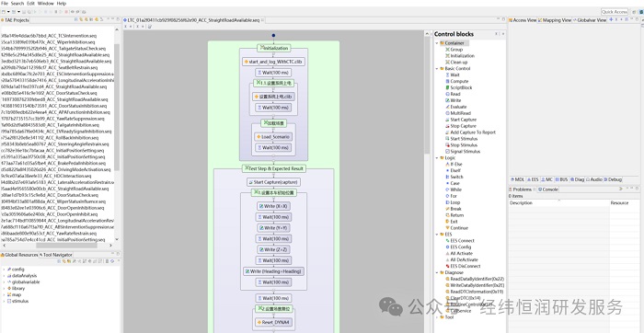
Task: Expand the globalvariable resource folder
Action: tap(4, 282)
